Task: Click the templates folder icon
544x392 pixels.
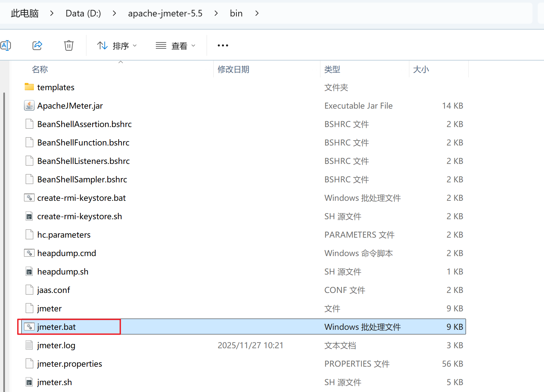Action: click(x=29, y=87)
